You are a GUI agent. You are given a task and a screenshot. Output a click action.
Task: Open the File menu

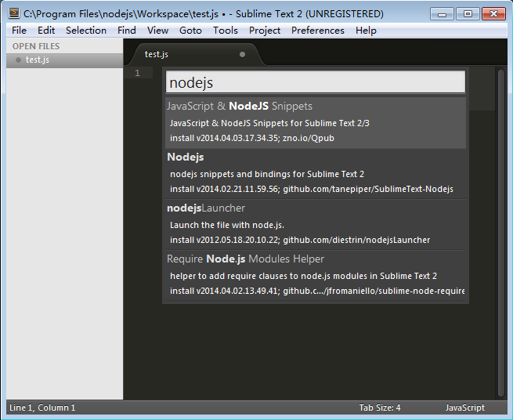19,31
